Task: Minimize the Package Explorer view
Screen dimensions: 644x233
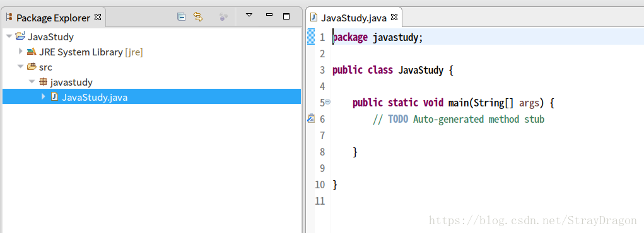Action: coord(269,14)
